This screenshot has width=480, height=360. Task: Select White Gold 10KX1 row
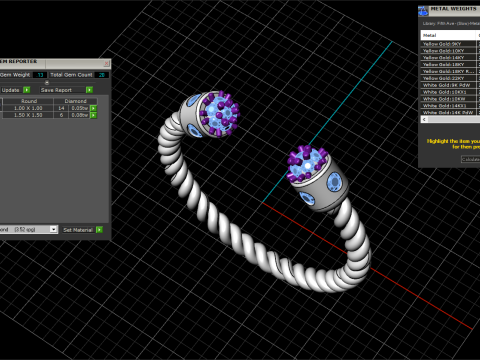(x=449, y=92)
